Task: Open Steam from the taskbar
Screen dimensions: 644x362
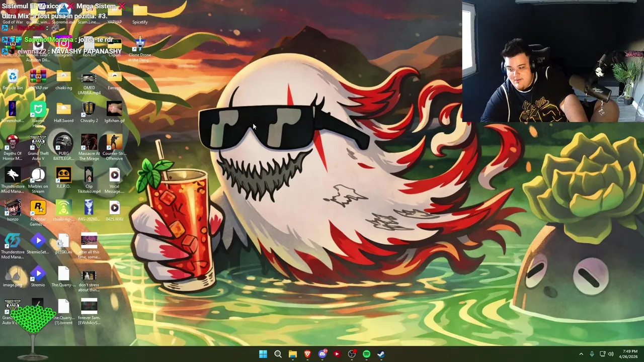Action: pos(381,354)
